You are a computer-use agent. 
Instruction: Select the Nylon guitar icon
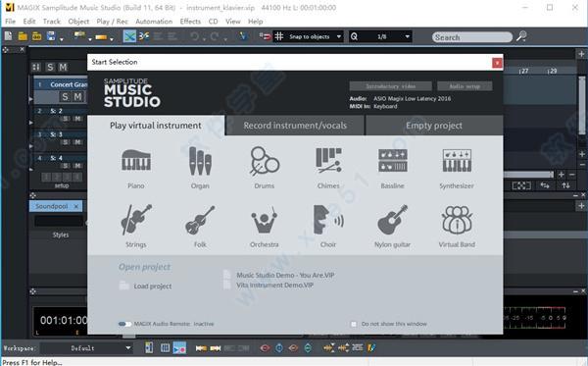(392, 220)
